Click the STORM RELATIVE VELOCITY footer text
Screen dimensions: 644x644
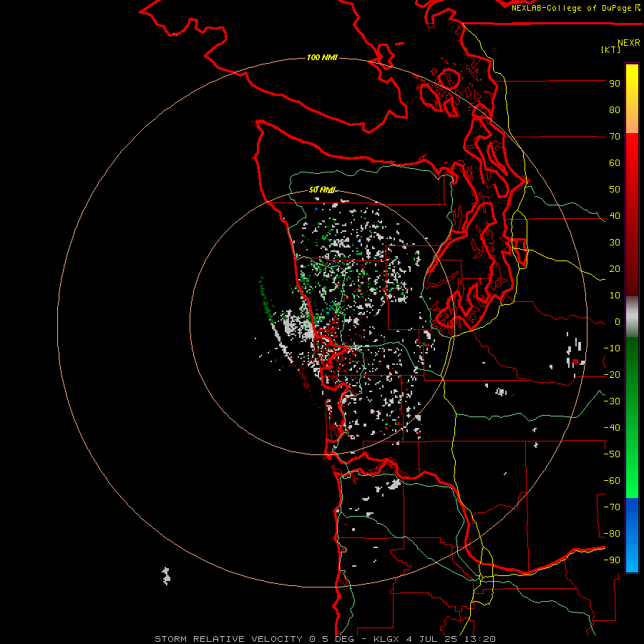(229, 639)
